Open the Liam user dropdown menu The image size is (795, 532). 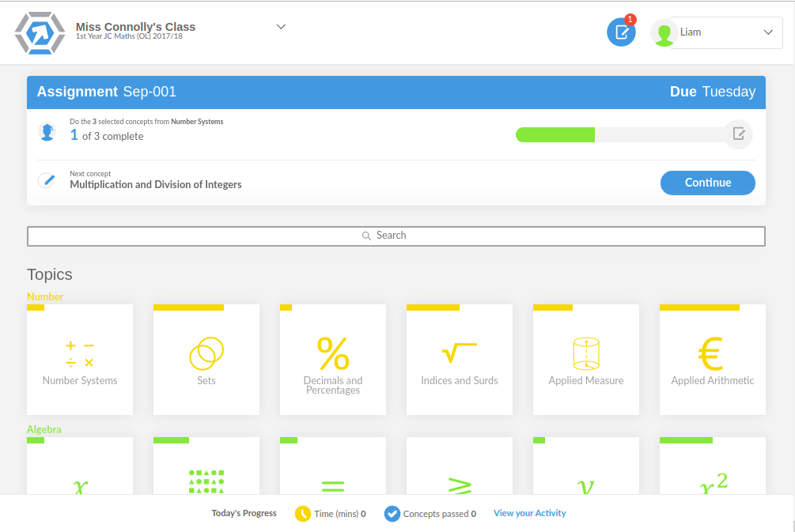click(x=726, y=32)
